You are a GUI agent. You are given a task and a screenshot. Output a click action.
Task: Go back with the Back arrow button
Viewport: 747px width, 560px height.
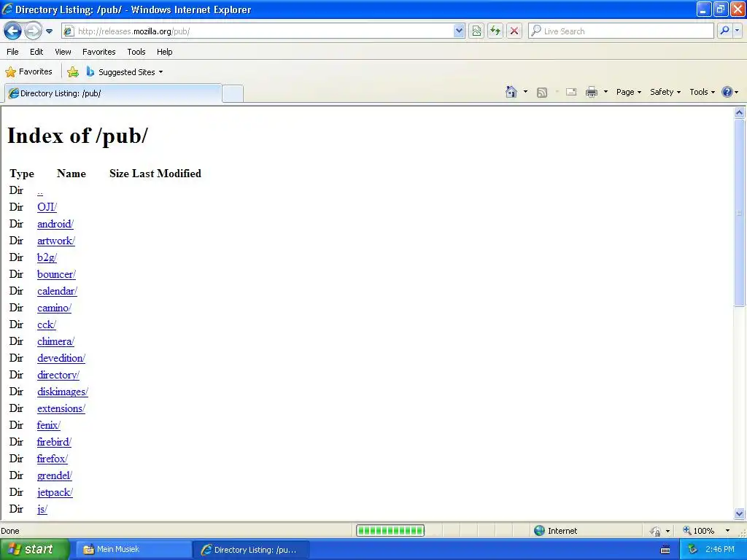[13, 31]
